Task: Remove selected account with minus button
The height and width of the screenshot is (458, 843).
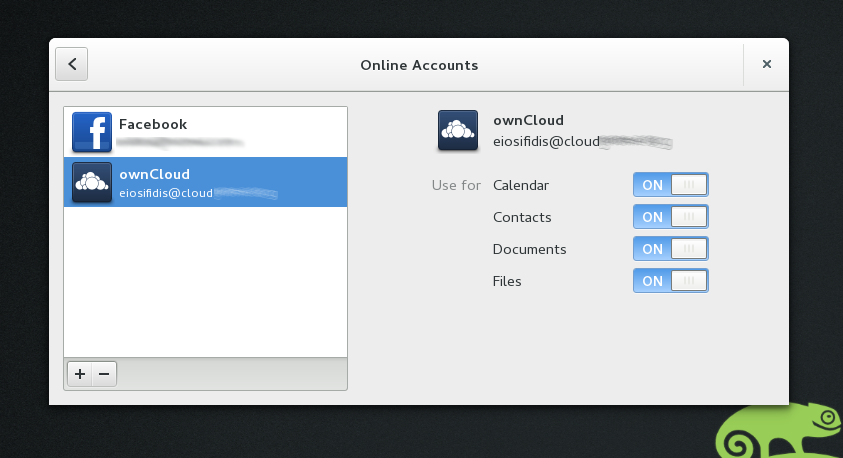Action: coord(103,374)
